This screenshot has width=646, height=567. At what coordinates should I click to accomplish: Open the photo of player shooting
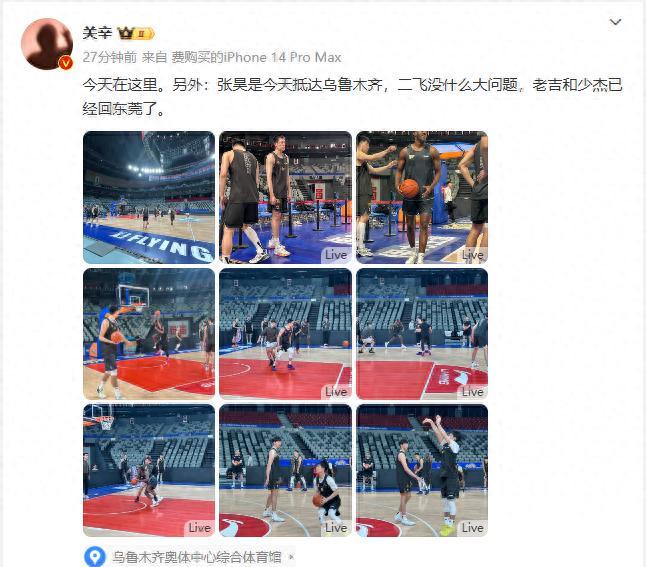pos(422,471)
